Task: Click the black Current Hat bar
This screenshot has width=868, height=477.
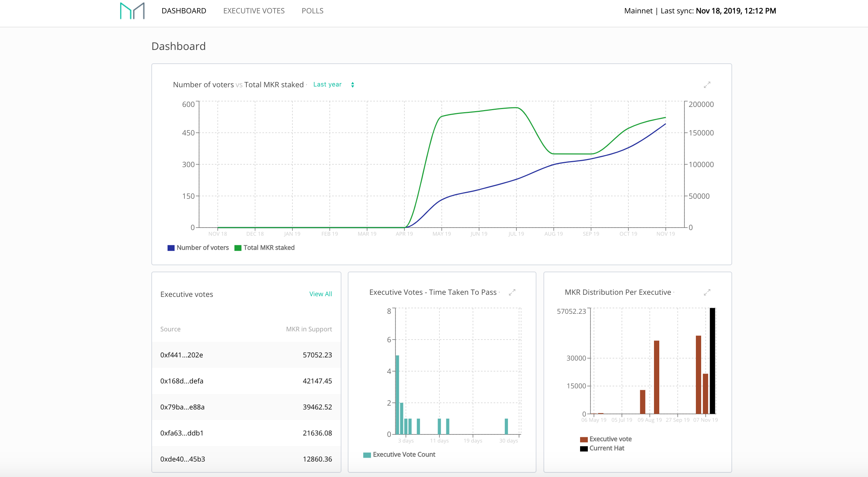Action: click(712, 361)
